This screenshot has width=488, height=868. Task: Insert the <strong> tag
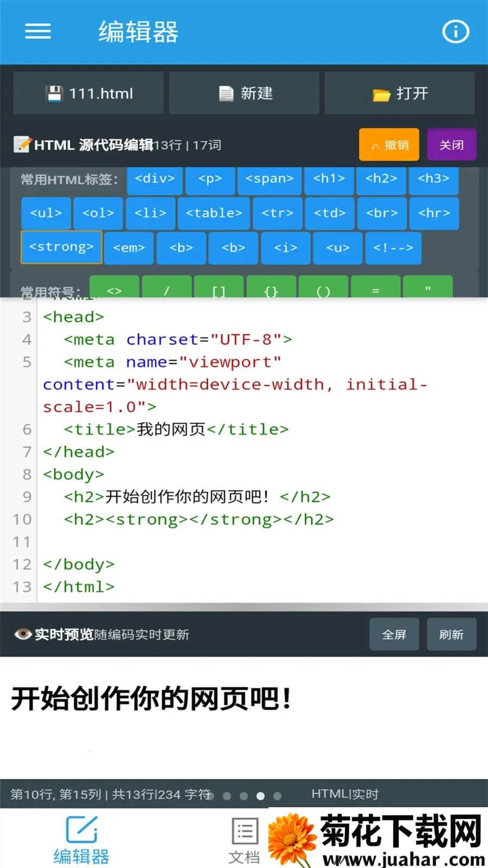point(61,247)
